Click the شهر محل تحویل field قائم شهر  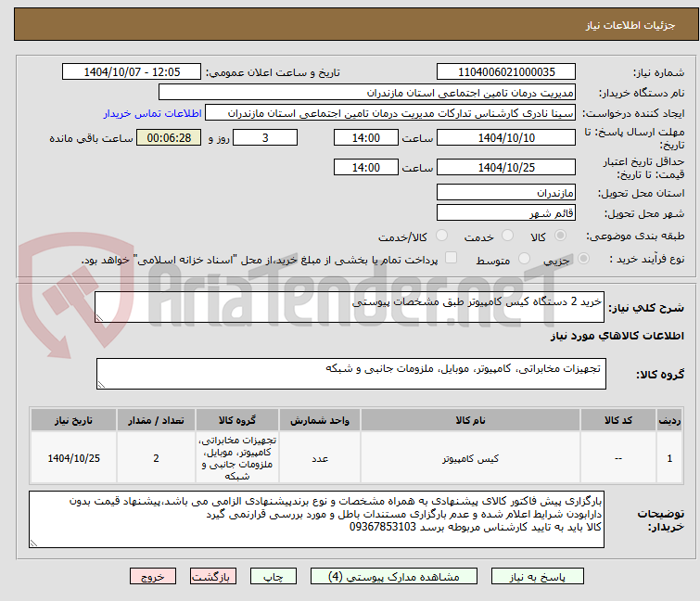pyautogui.click(x=506, y=213)
